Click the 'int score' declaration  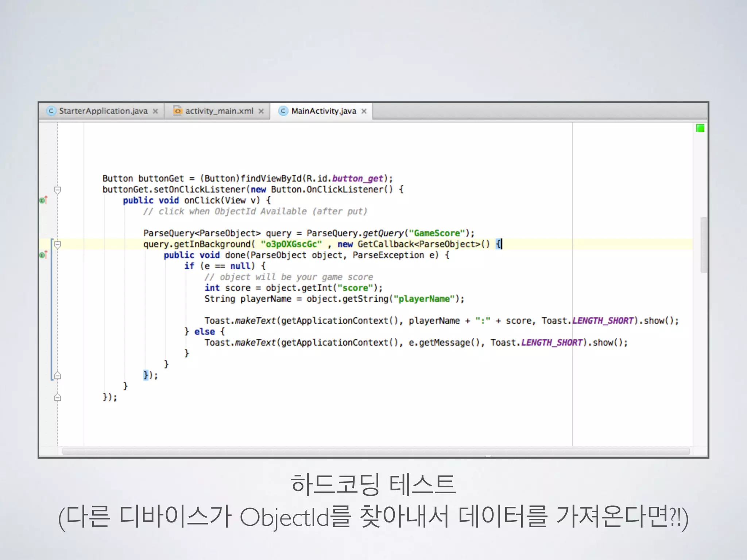(228, 288)
